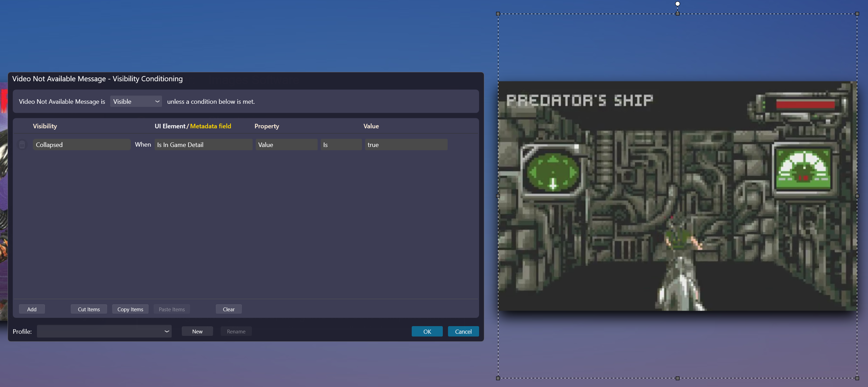The height and width of the screenshot is (387, 868).
Task: Open the Value property dropdown
Action: pyautogui.click(x=286, y=145)
